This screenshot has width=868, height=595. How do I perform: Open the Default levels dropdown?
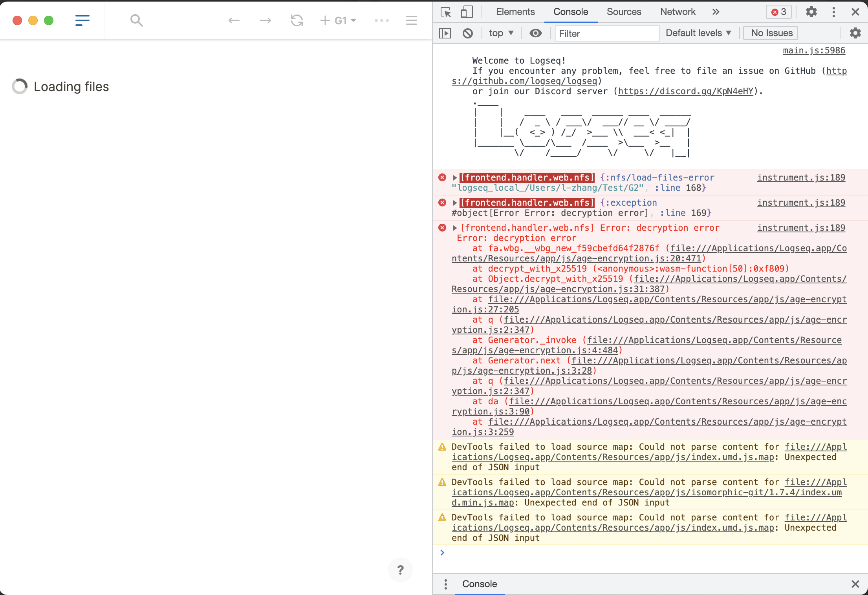[x=698, y=33]
